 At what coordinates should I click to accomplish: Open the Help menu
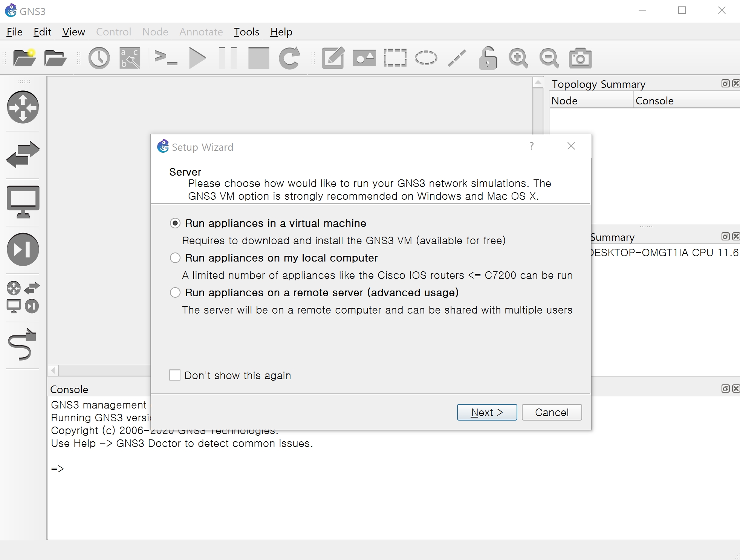pos(281,32)
